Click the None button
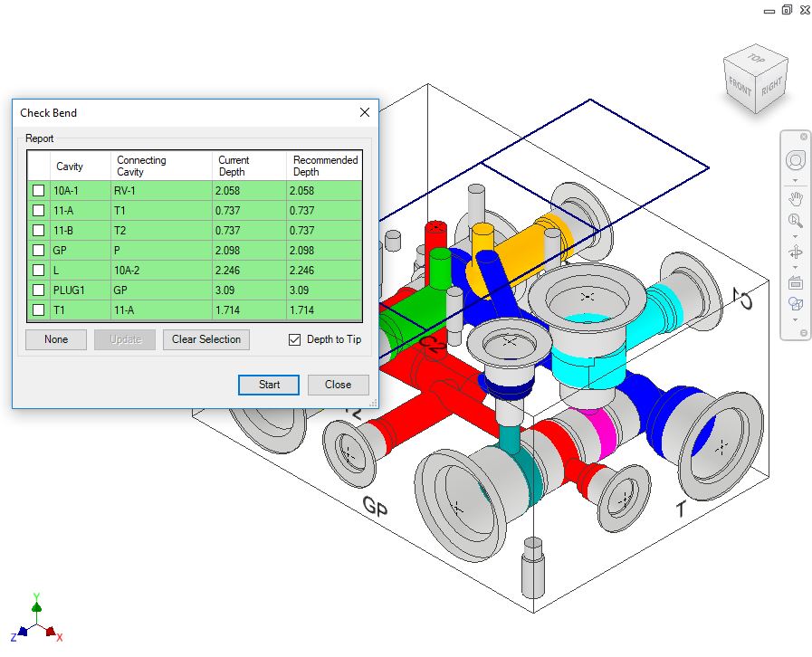The height and width of the screenshot is (657, 812). tap(56, 339)
